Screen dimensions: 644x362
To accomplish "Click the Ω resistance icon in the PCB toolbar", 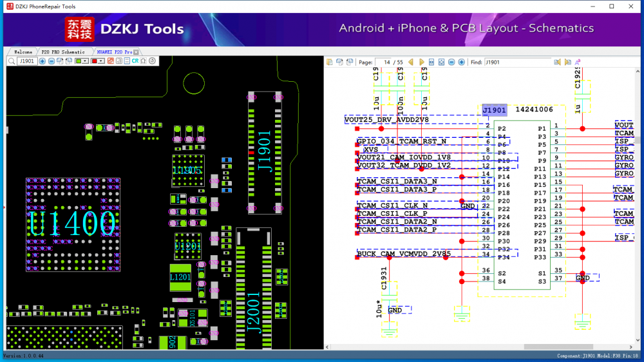I will click(144, 61).
